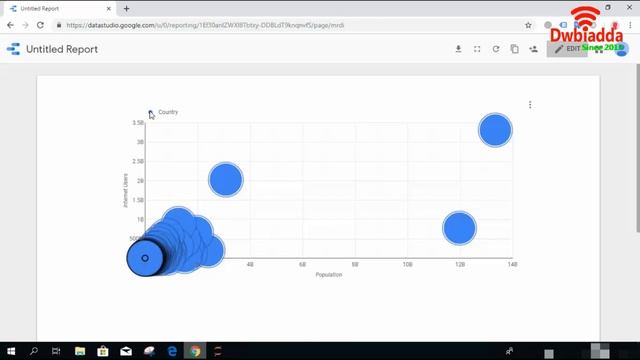Image resolution: width=640 pixels, height=360 pixels.
Task: Open taskbar search
Action: 34,351
